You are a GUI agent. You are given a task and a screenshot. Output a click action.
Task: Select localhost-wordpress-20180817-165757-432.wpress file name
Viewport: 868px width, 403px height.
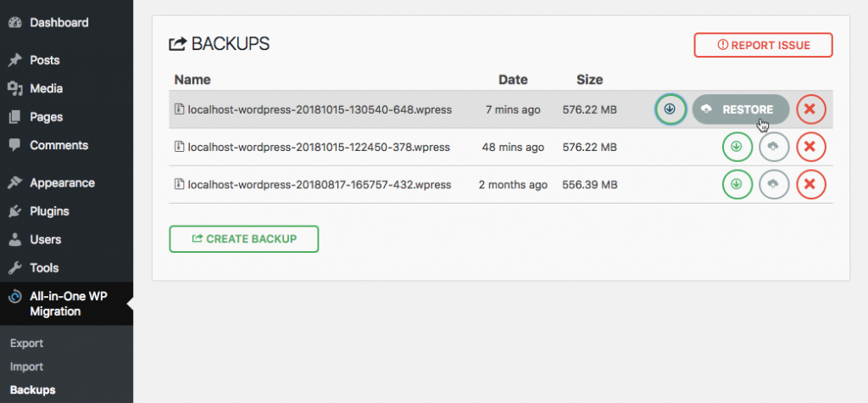[320, 185]
